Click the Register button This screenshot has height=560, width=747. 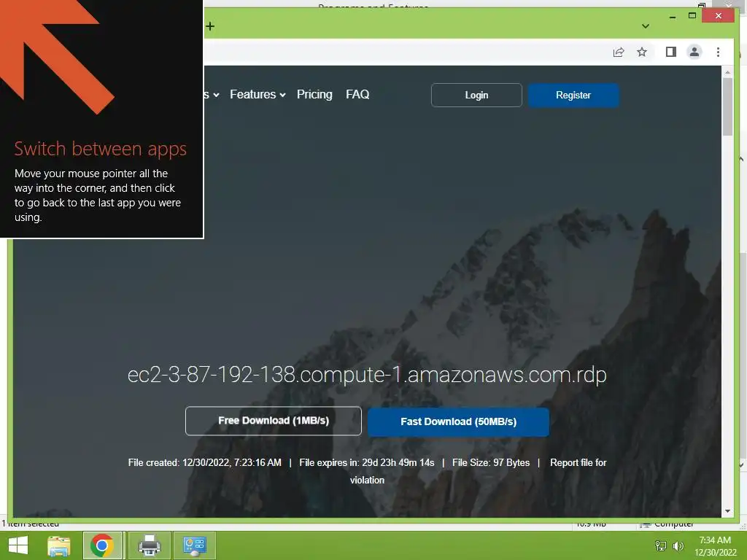point(573,96)
